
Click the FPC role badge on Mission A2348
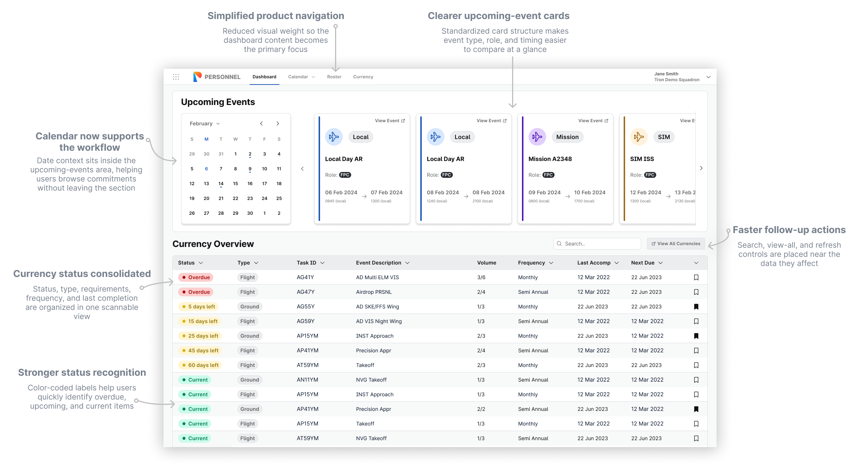548,175
